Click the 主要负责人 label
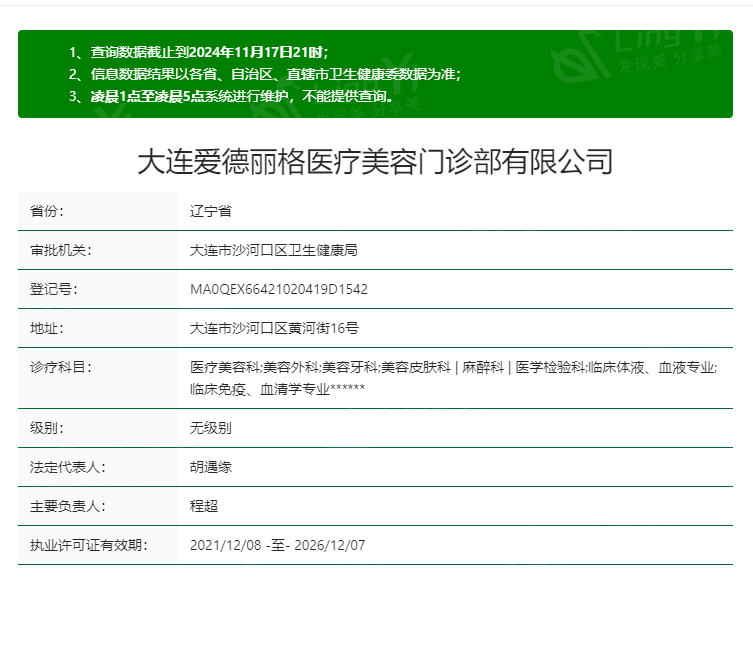Image resolution: width=753 pixels, height=646 pixels. (x=68, y=506)
